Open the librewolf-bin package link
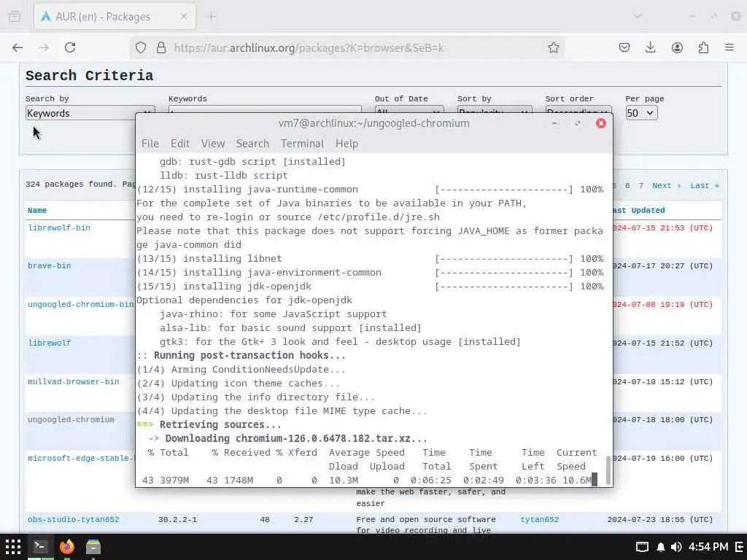Viewport: 747px width, 560px height. coord(59,227)
